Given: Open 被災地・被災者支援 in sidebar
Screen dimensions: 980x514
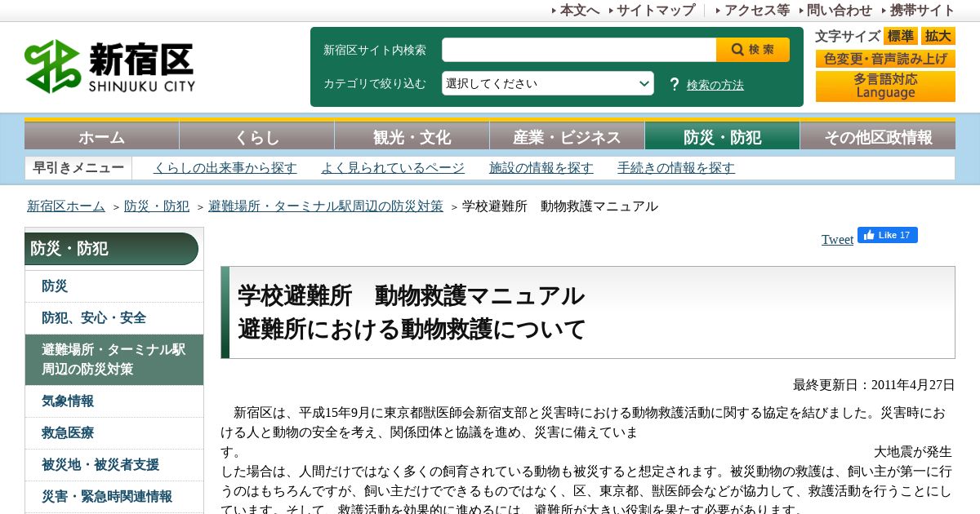Looking at the screenshot, I should [114, 465].
